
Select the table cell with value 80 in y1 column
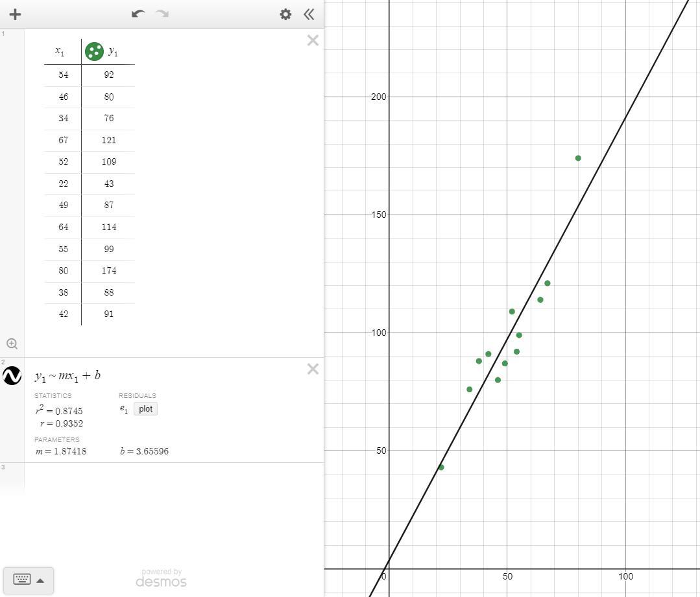coord(108,97)
